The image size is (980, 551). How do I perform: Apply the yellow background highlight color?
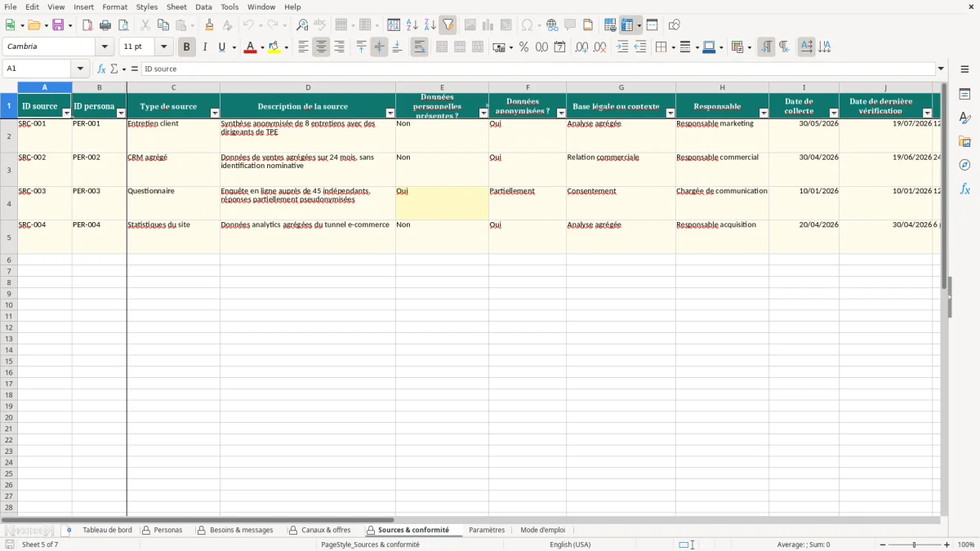[x=274, y=47]
